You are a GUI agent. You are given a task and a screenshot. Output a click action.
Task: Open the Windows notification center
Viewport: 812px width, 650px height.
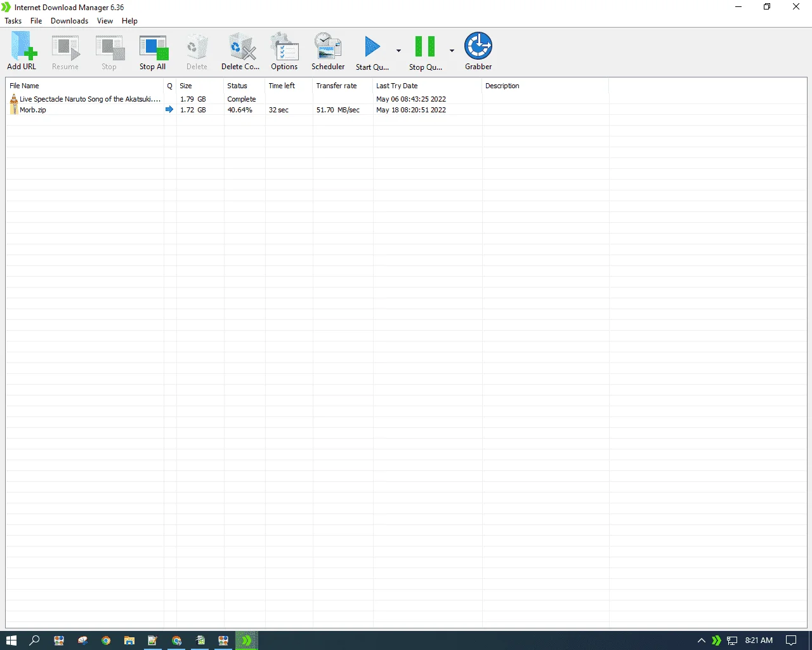791,640
